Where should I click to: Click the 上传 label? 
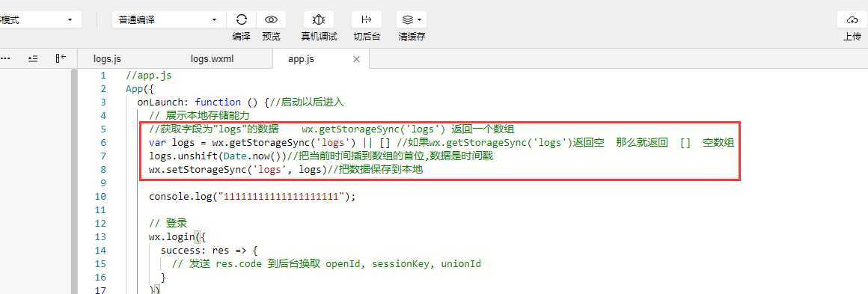pyautogui.click(x=852, y=37)
